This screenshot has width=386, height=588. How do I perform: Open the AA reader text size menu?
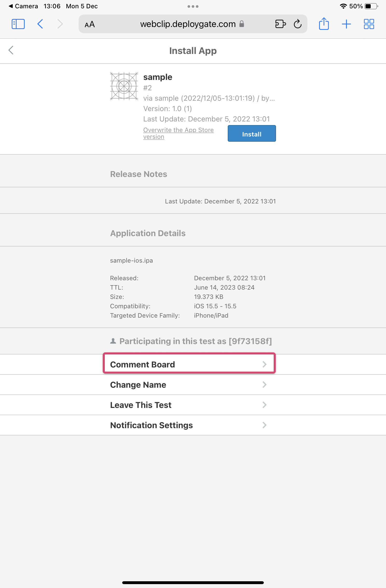pyautogui.click(x=90, y=24)
